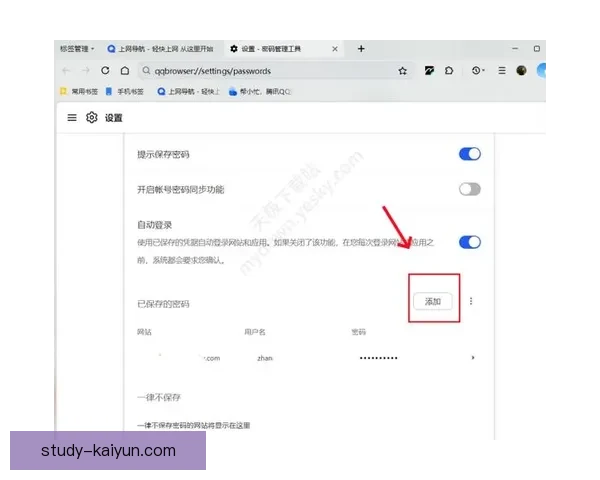Minimize the browser window
The image size is (600, 480).
(x=515, y=49)
